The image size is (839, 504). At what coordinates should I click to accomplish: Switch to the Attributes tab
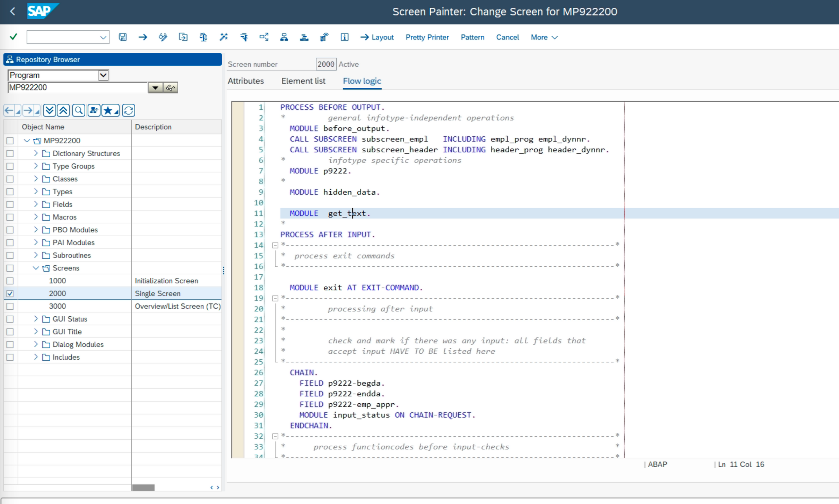coord(246,81)
